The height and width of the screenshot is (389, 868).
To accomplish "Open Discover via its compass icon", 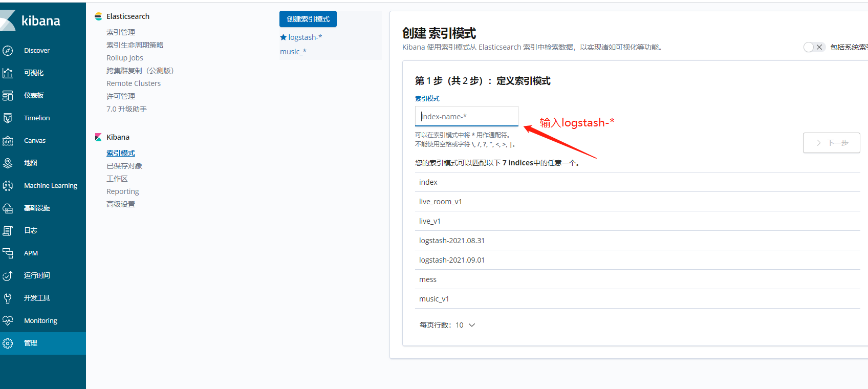I will (8, 50).
